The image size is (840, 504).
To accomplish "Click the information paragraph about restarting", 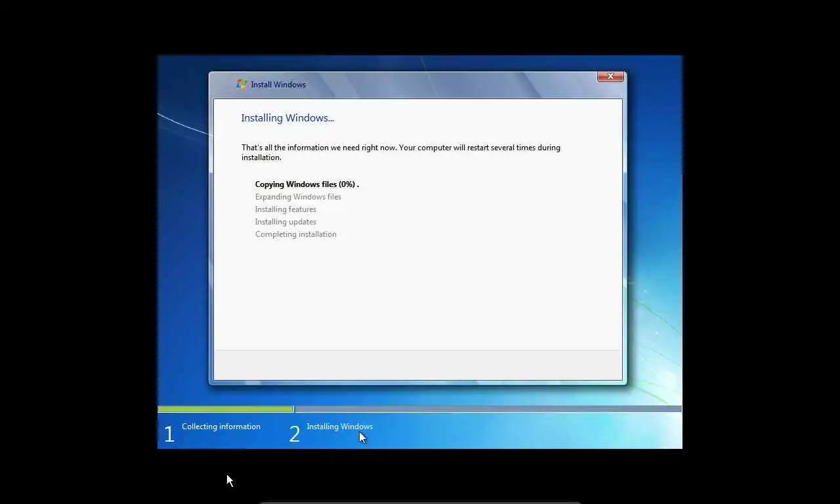I will (401, 152).
